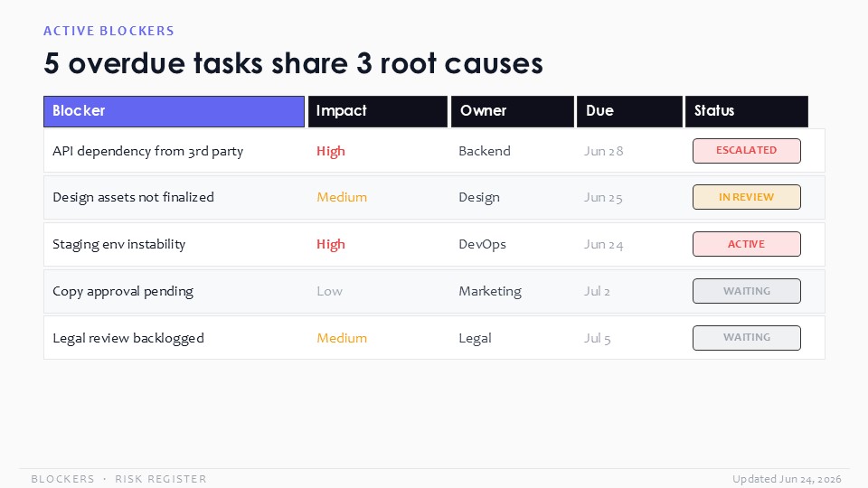Select 'Design assets not finalized' cell
Viewport: 868px width, 488px height.
click(x=134, y=198)
